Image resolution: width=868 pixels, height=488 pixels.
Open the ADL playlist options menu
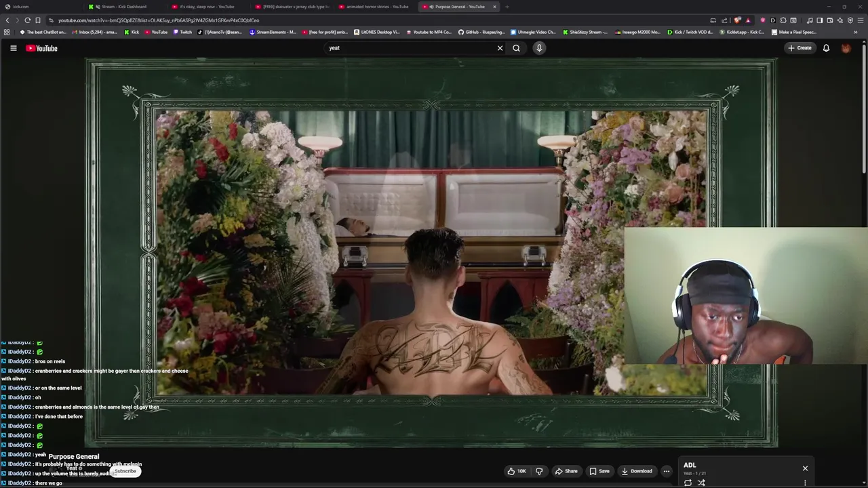(805, 483)
